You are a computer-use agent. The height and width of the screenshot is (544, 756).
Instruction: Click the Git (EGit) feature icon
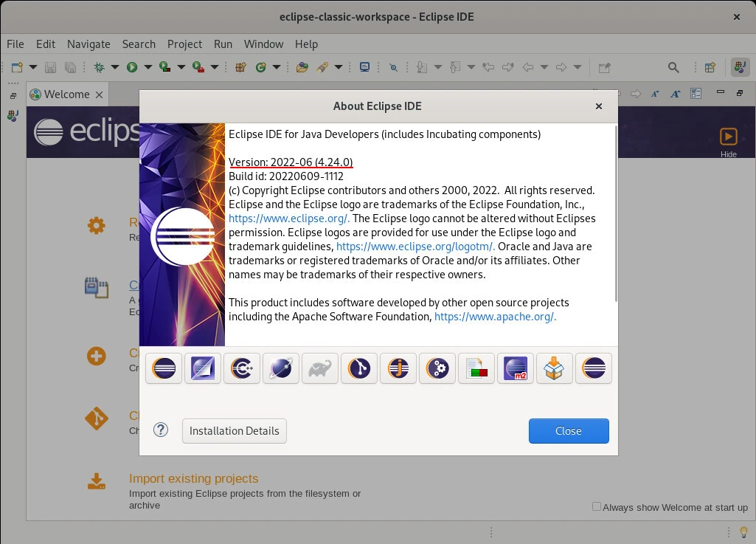tap(358, 368)
